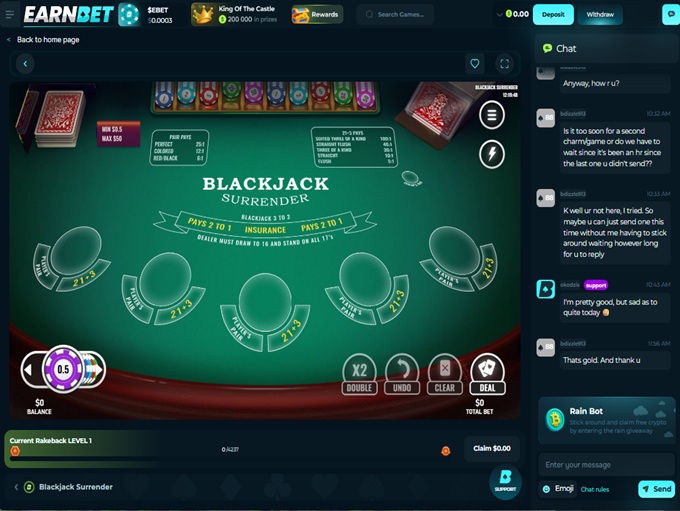
Task: Click the UNDO bet button
Action: 402,374
